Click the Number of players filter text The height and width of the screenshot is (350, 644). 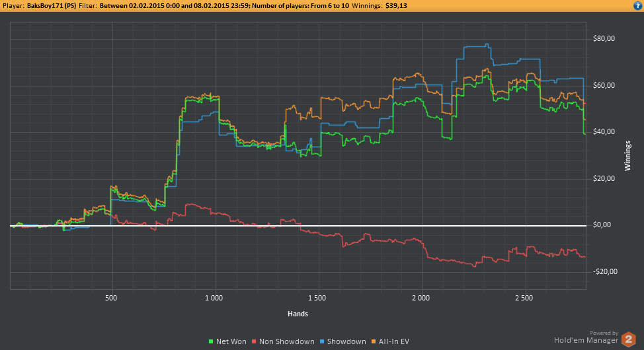[301, 6]
